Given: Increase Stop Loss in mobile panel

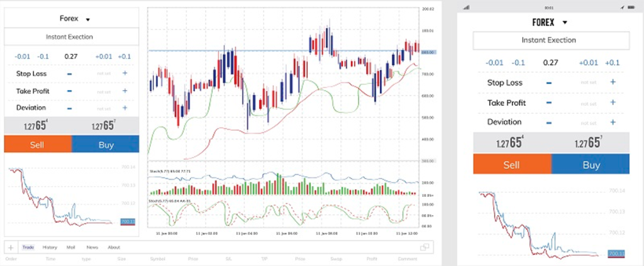Looking at the screenshot, I should click(613, 82).
